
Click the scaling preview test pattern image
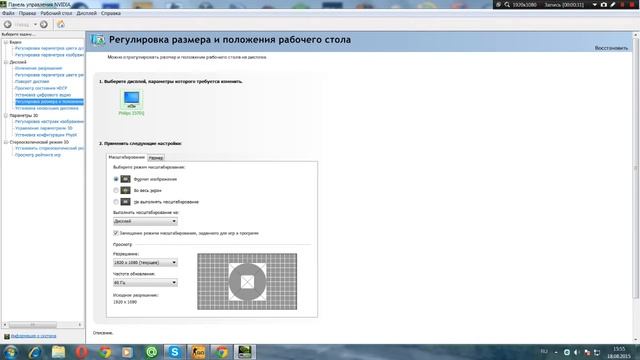point(247,282)
